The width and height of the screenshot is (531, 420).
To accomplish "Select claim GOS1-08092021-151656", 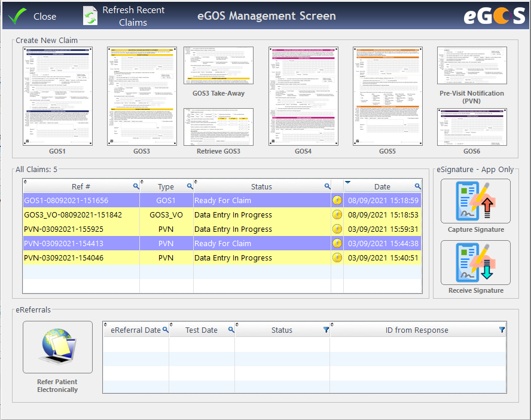I will pyautogui.click(x=222, y=200).
